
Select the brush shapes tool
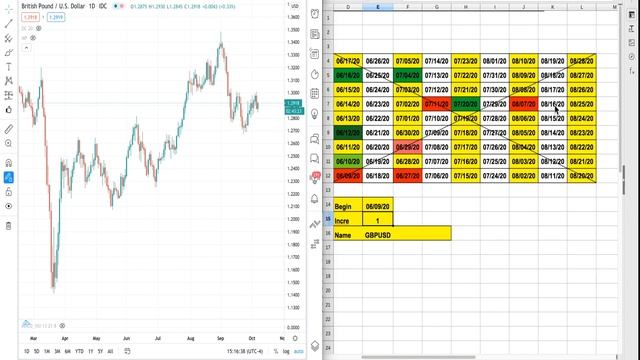coord(9,53)
